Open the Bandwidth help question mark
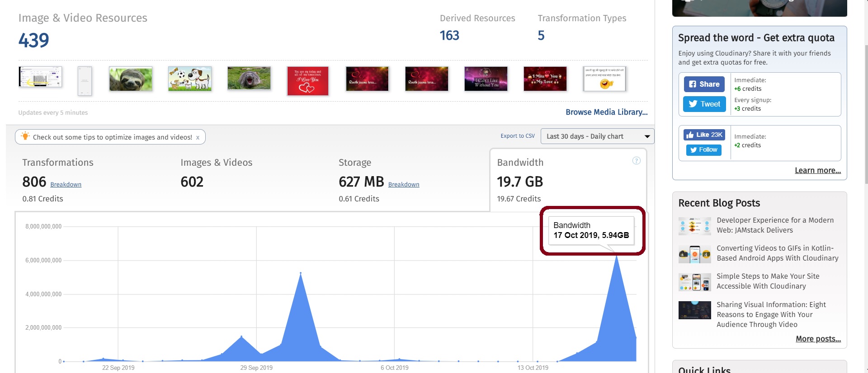868x373 pixels. point(636,161)
